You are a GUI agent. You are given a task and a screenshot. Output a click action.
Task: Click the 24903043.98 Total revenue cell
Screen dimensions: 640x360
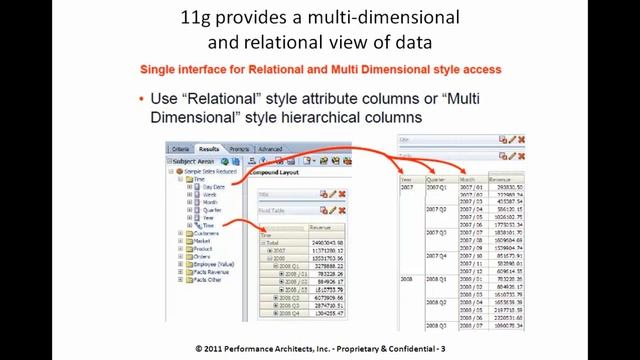coord(327,243)
